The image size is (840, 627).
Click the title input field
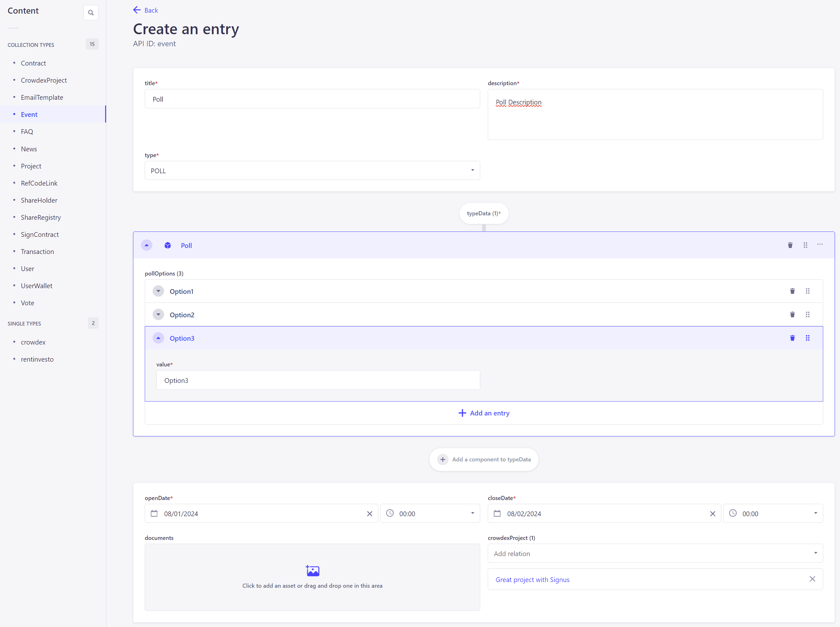pos(312,99)
